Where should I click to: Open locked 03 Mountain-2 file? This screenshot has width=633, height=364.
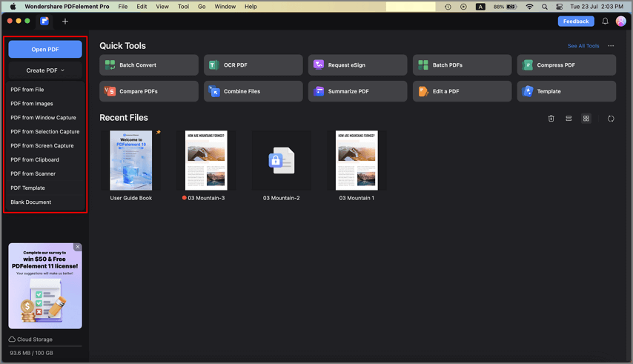pyautogui.click(x=282, y=160)
